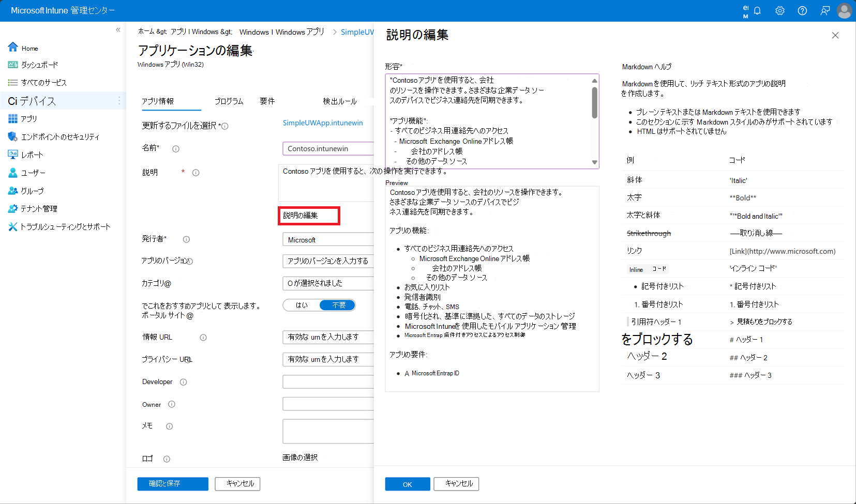This screenshot has width=856, height=504.
Task: Click scroll down arrow in description box
Action: tap(594, 162)
